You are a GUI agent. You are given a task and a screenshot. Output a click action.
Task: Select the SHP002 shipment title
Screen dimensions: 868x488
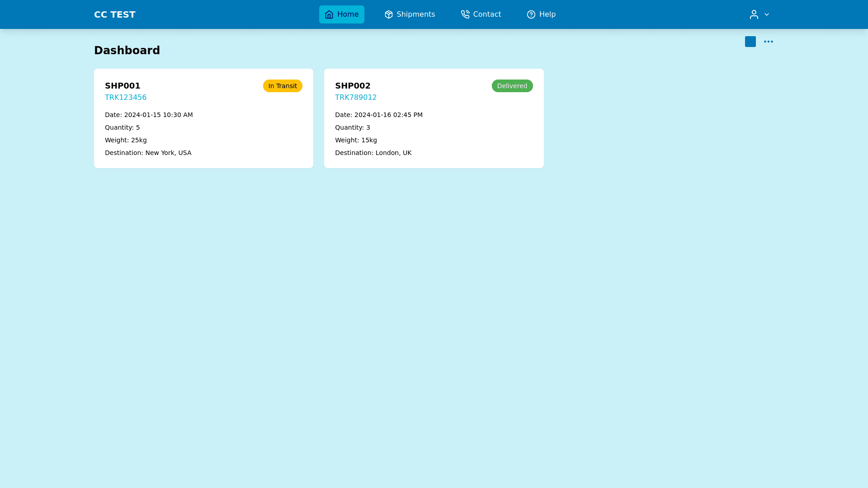353,86
